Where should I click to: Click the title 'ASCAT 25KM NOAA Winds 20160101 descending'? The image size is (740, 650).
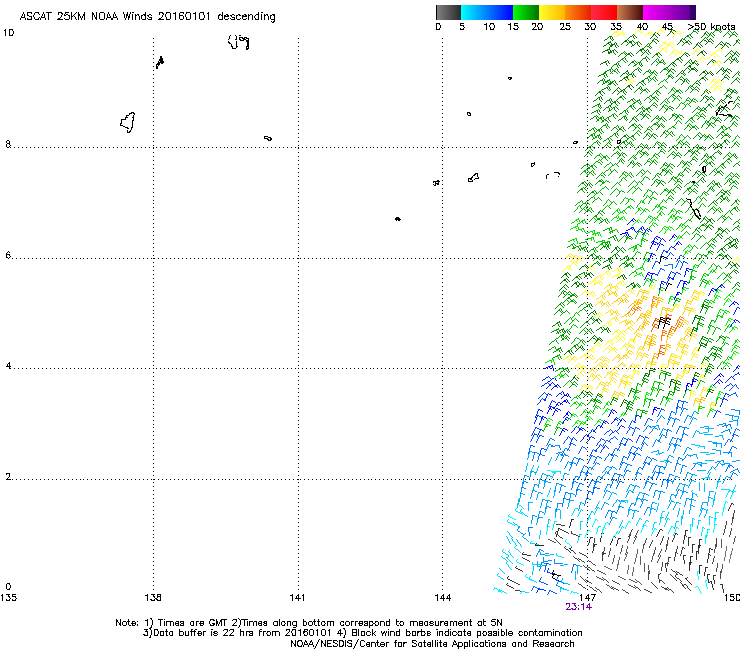tap(147, 17)
